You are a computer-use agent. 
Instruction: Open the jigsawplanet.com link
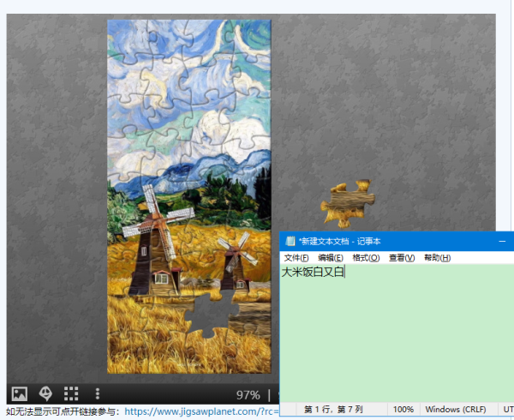pos(201,411)
